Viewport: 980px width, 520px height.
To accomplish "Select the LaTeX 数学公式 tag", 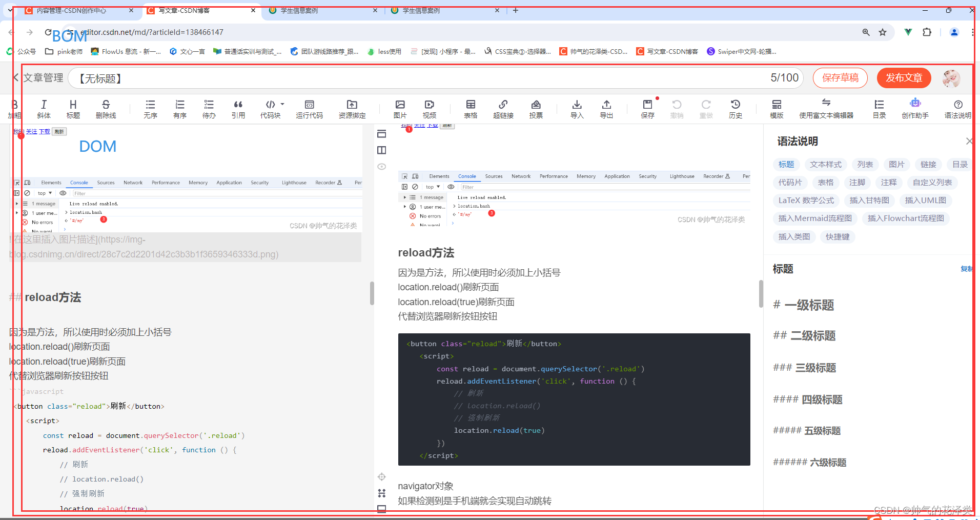I will point(806,201).
